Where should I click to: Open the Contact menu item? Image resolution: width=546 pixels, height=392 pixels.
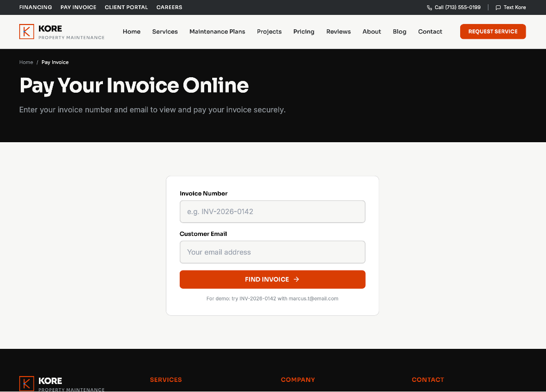coord(430,31)
